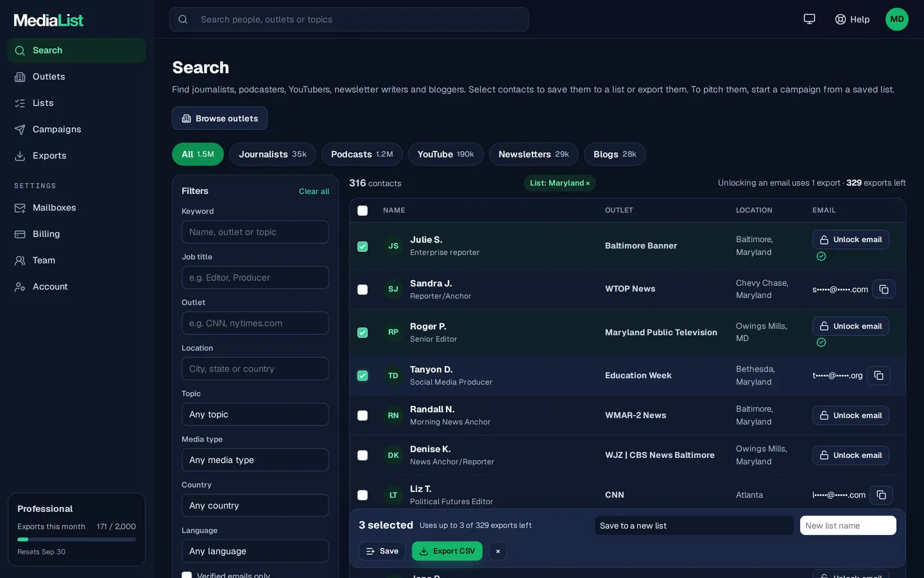Open Team settings in the sidebar
The image size is (924, 578).
[76, 261]
